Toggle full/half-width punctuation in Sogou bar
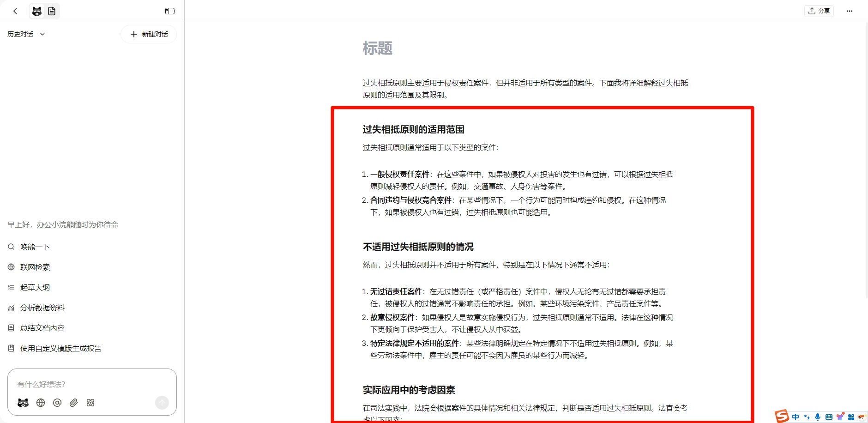This screenshot has height=423, width=868. (x=807, y=417)
